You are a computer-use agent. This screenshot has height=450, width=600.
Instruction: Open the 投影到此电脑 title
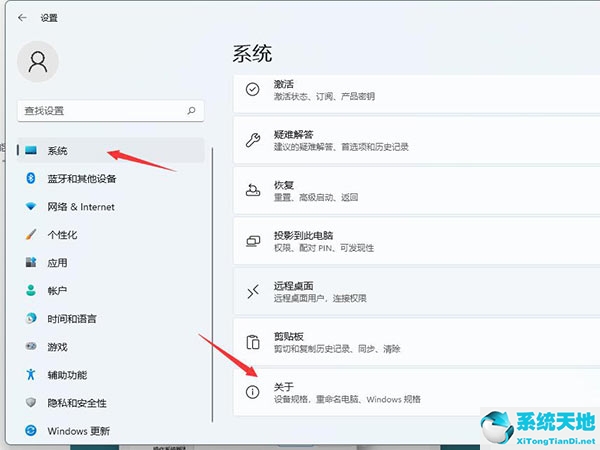click(x=303, y=235)
